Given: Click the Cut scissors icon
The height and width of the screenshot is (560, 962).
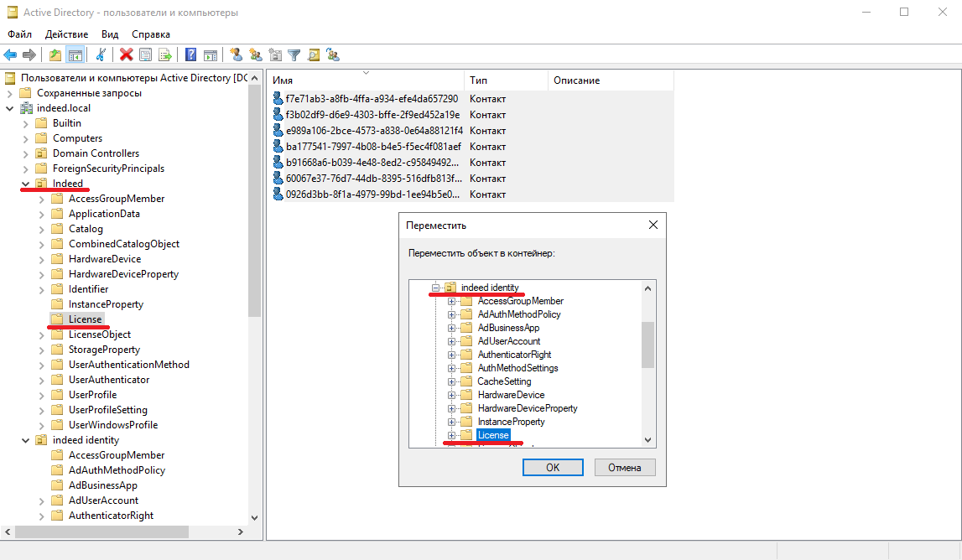Looking at the screenshot, I should [101, 55].
